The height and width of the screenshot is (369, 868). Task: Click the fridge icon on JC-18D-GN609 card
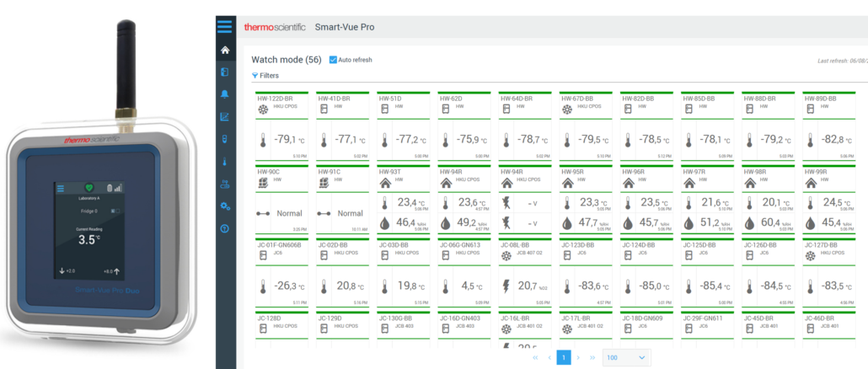tap(628, 329)
